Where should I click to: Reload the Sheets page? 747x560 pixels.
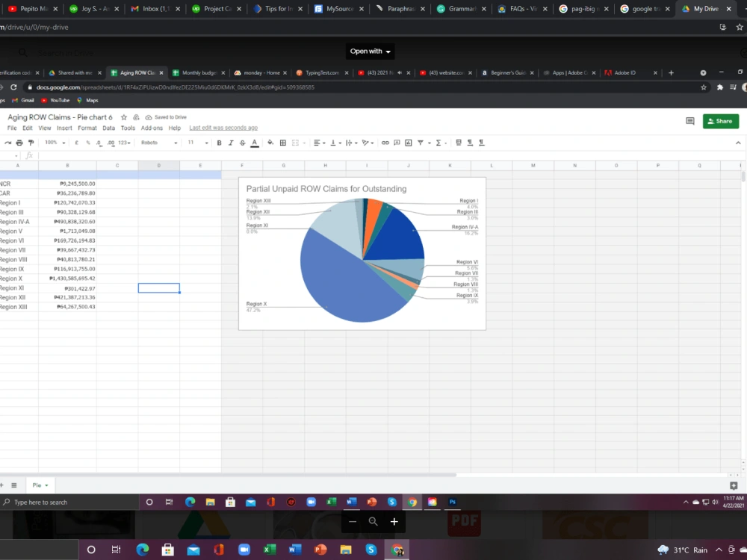point(13,87)
